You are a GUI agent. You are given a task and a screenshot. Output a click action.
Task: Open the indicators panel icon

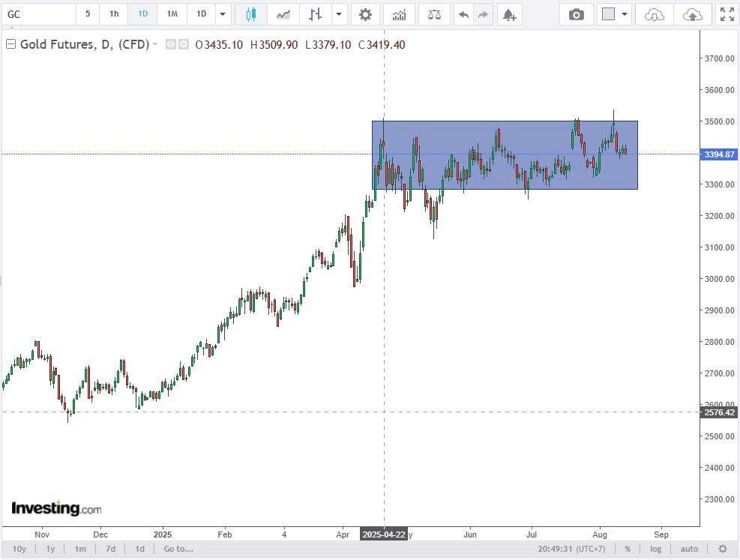point(400,14)
